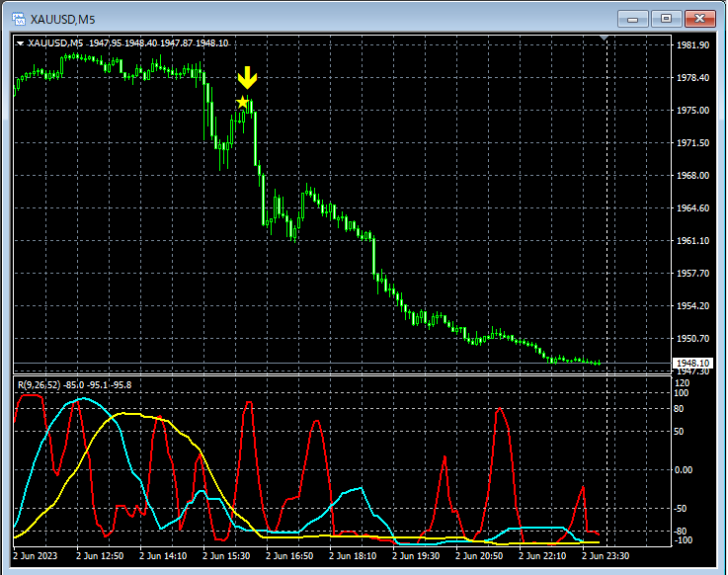
Task: Select the 2 Jun 2023 date label
Action: (37, 556)
